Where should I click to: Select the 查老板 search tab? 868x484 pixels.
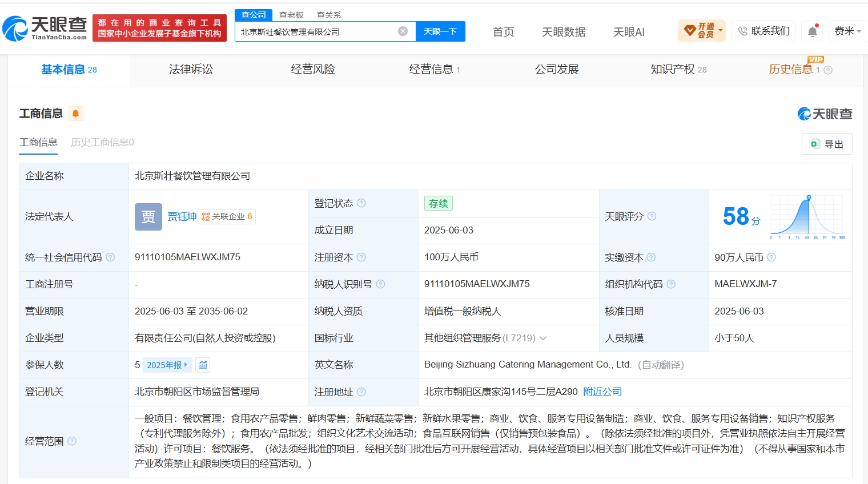[x=291, y=15]
